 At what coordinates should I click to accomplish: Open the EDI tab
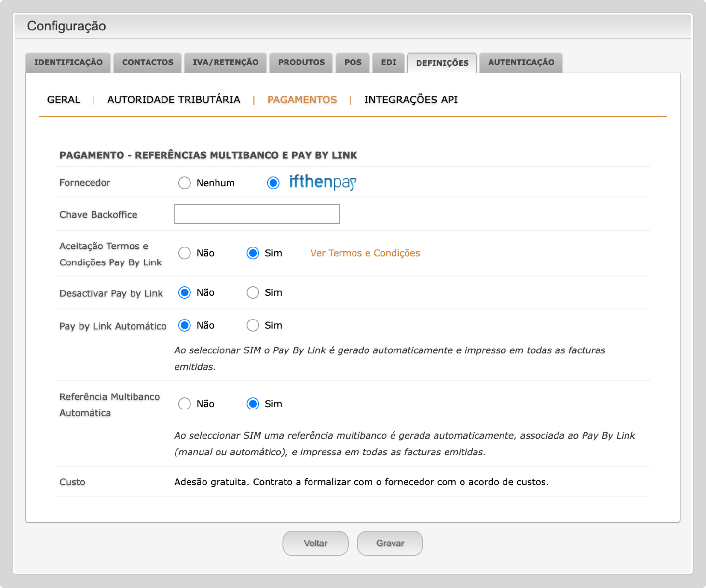(x=388, y=62)
